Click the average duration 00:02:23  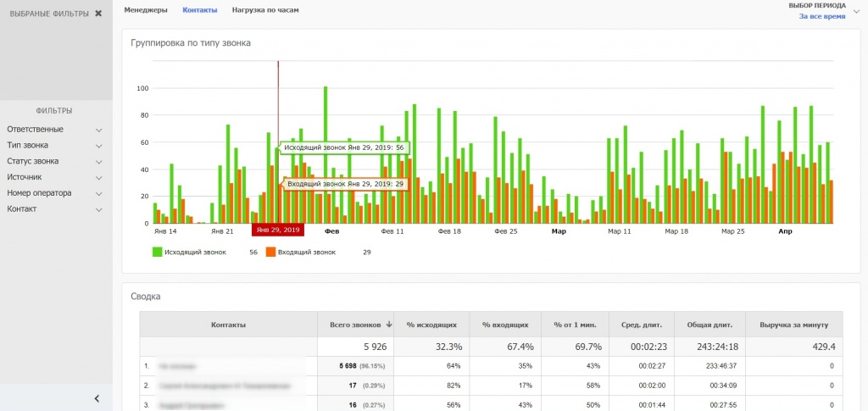pos(648,347)
